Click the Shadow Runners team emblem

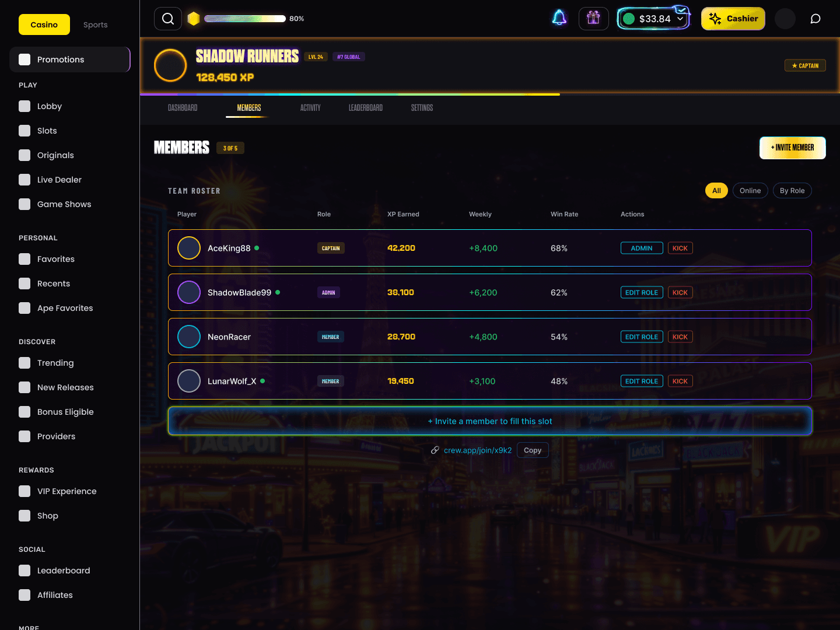click(170, 65)
